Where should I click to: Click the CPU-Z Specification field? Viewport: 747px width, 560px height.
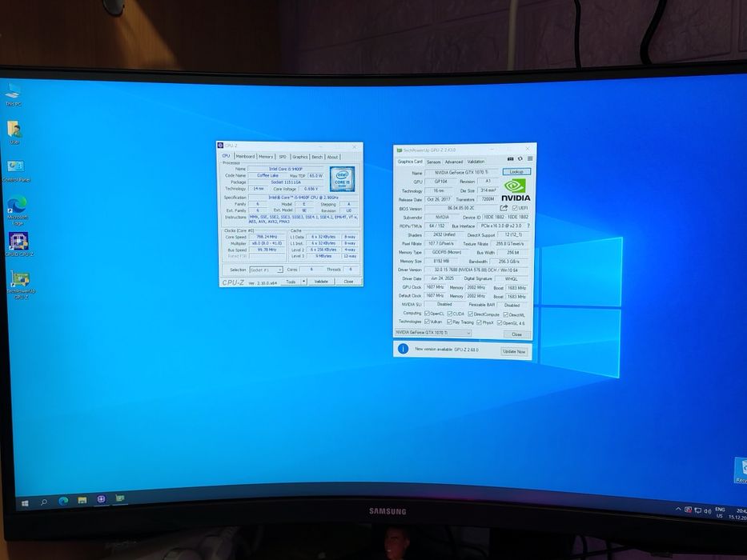click(303, 197)
